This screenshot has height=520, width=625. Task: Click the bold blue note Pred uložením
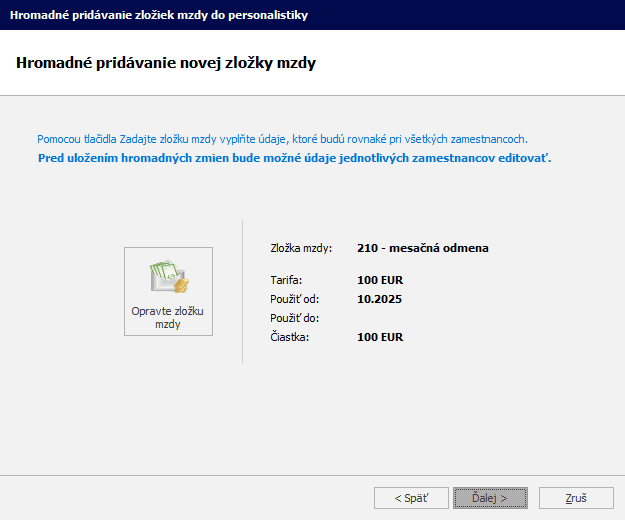294,158
